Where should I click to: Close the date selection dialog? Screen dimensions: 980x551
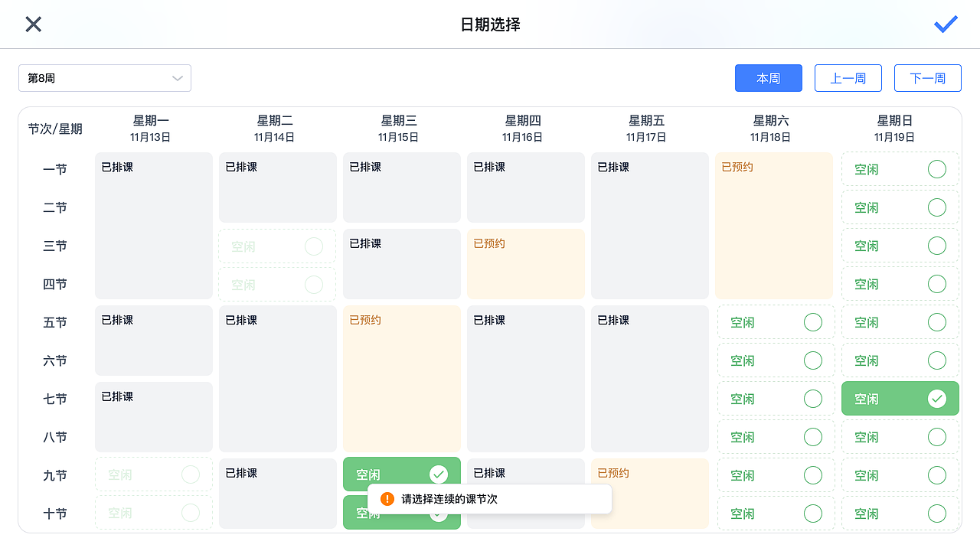(33, 24)
